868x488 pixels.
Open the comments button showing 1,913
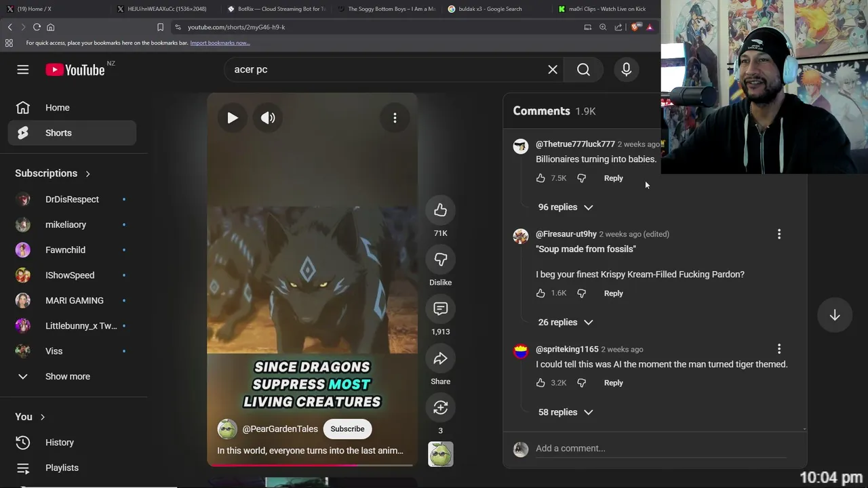[x=440, y=309]
